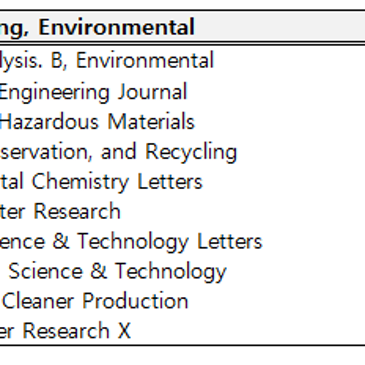Select the 'Environmental' category header row
Image resolution: width=365 pixels, height=365 pixels.
(182, 27)
